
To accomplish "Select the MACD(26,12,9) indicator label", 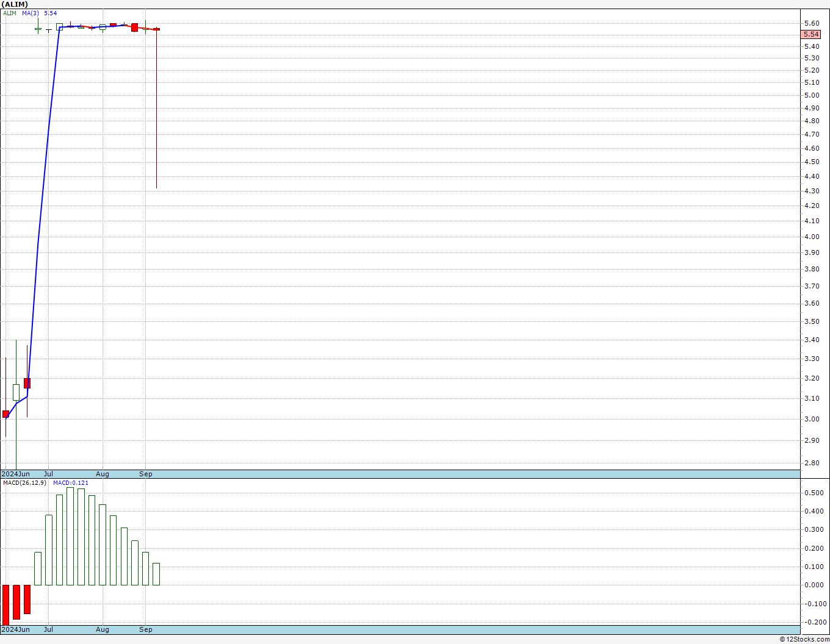I will click(24, 483).
